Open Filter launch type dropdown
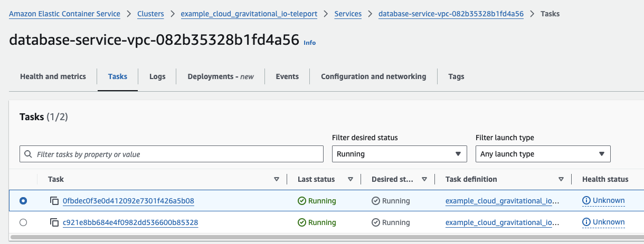 [x=543, y=154]
